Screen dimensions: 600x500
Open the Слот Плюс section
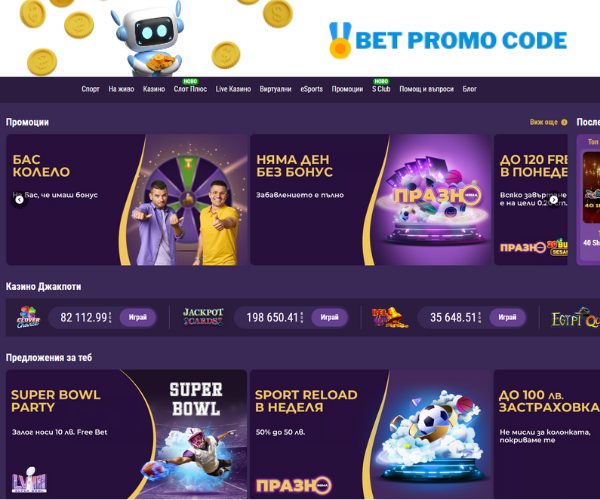(x=190, y=89)
